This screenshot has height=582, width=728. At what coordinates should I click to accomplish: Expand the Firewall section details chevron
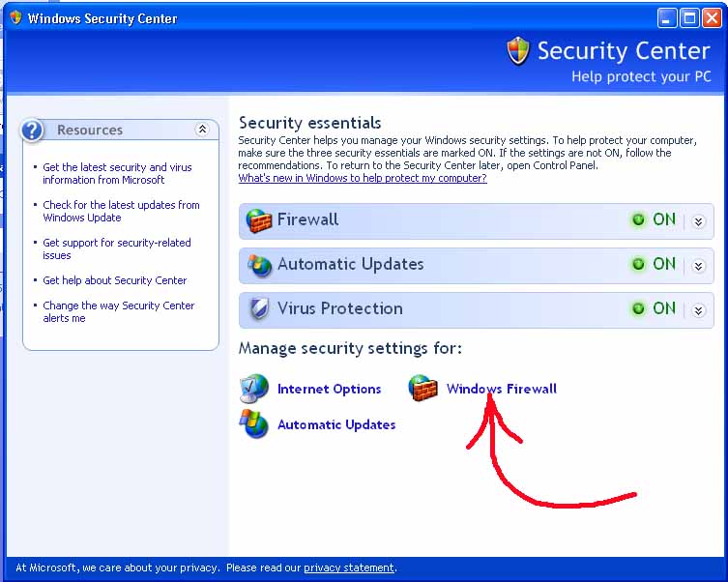(698, 221)
